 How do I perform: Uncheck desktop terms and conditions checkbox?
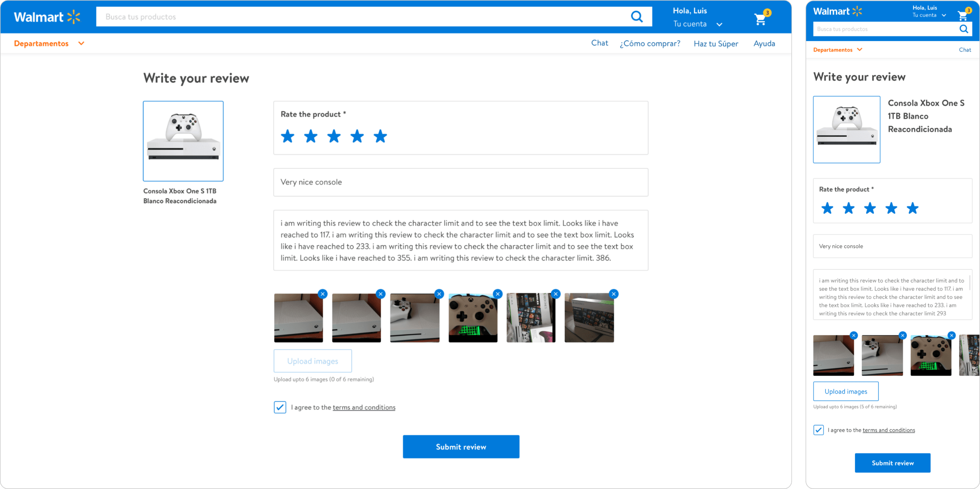280,407
